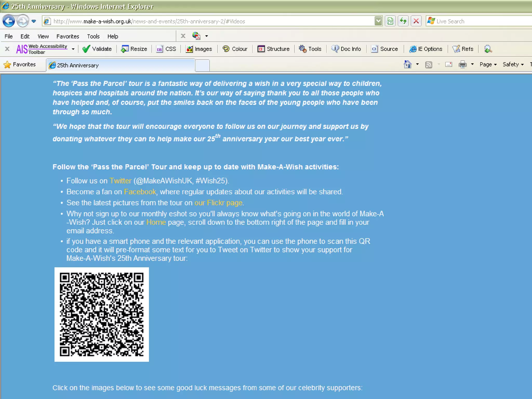Click the Refresh page icon
Image resolution: width=532 pixels, height=399 pixels.
[403, 21]
